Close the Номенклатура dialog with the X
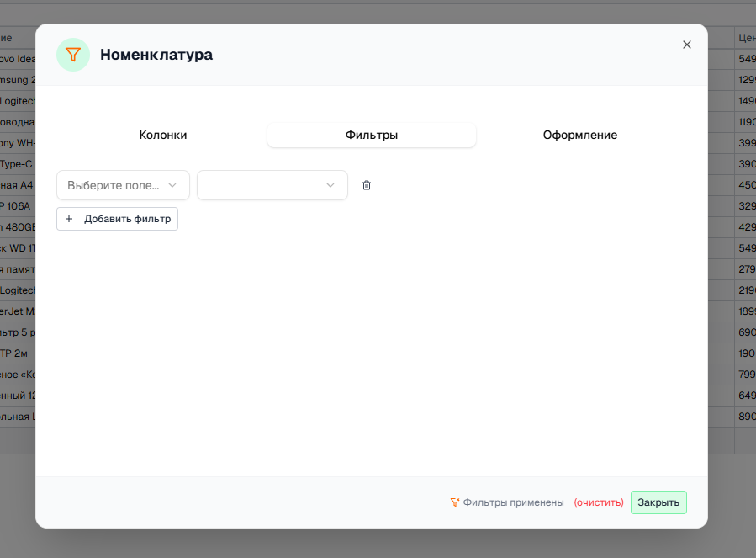 [687, 45]
